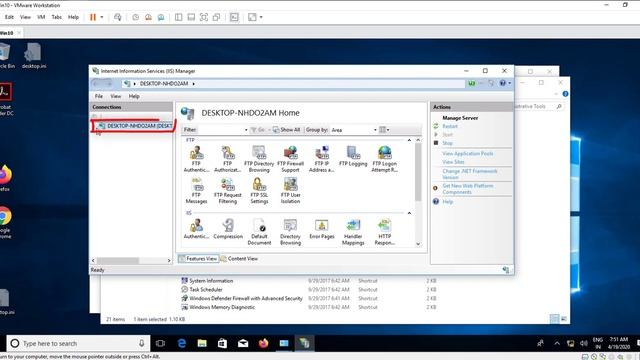Click Connections pane horizontal scrollbar
The image size is (640, 360).
(118, 260)
